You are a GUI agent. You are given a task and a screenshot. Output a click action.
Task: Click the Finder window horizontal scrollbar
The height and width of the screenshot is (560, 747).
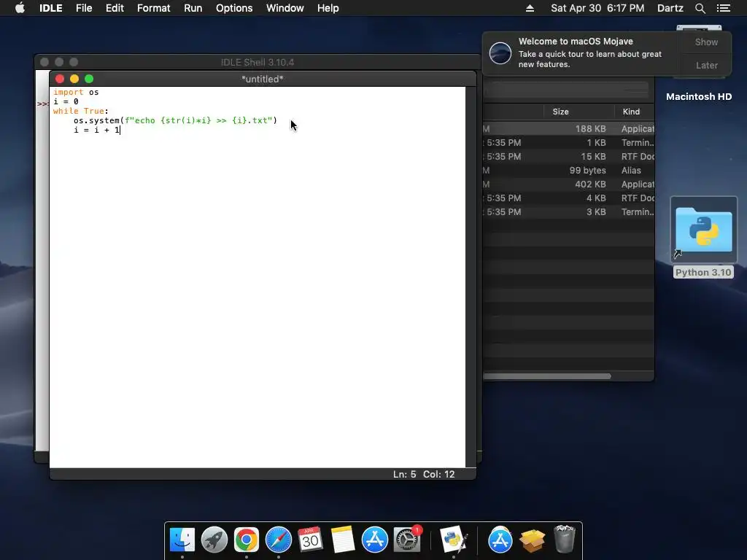[x=547, y=376]
